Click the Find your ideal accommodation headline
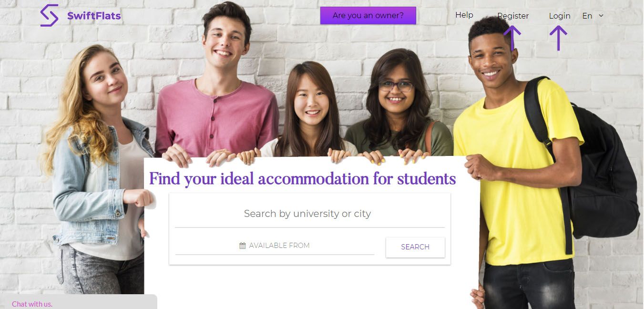Viewport: 644px width, 309px height. click(x=303, y=179)
